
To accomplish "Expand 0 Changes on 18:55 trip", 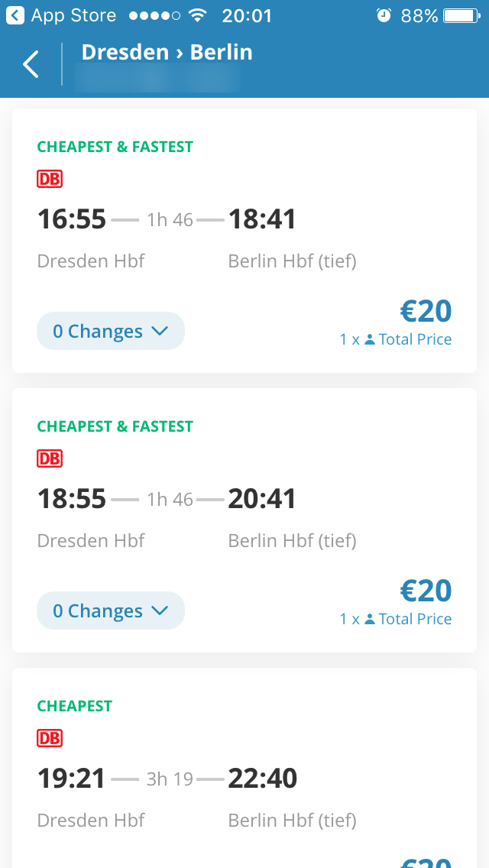I will point(110,611).
